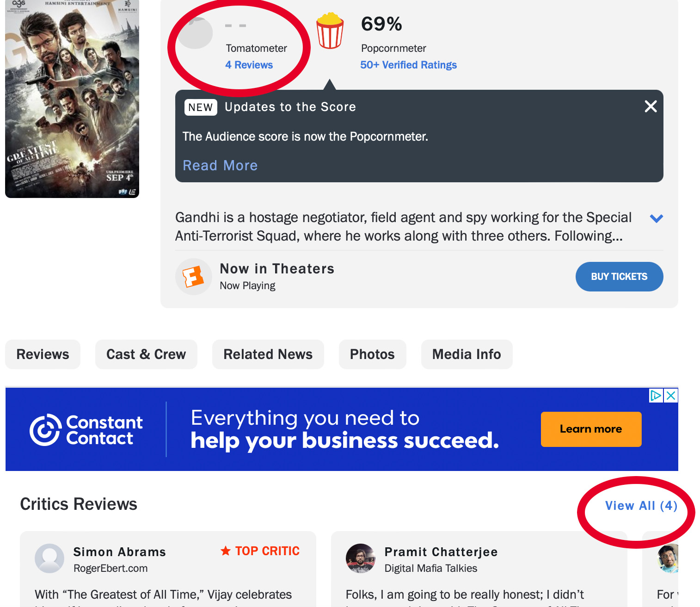
Task: Click Simon Abrams' avatar icon
Action: click(x=49, y=558)
